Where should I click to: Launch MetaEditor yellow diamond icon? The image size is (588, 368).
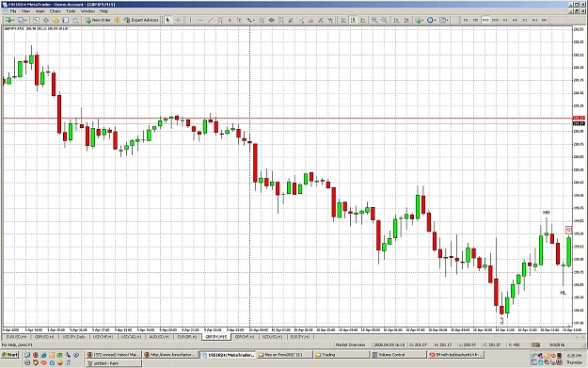tap(117, 21)
